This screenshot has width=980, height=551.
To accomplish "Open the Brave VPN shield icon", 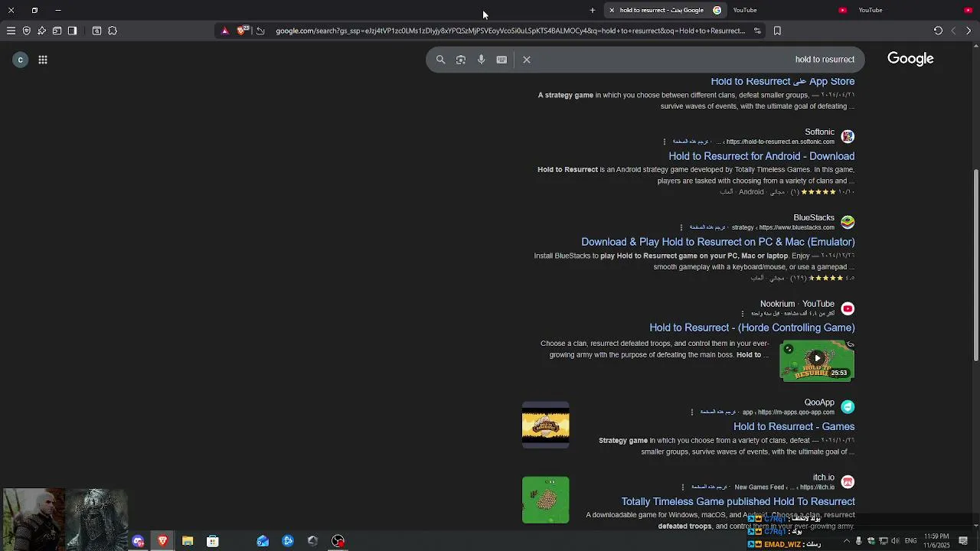I will (x=26, y=31).
